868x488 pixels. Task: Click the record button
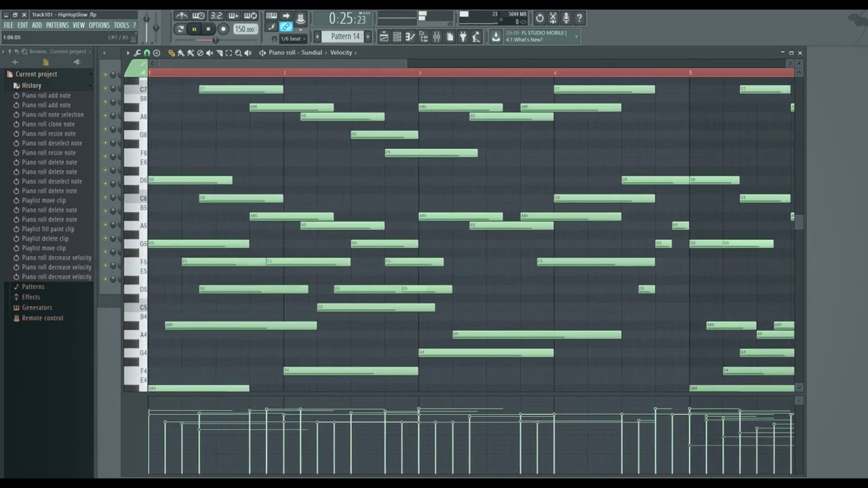pos(223,29)
